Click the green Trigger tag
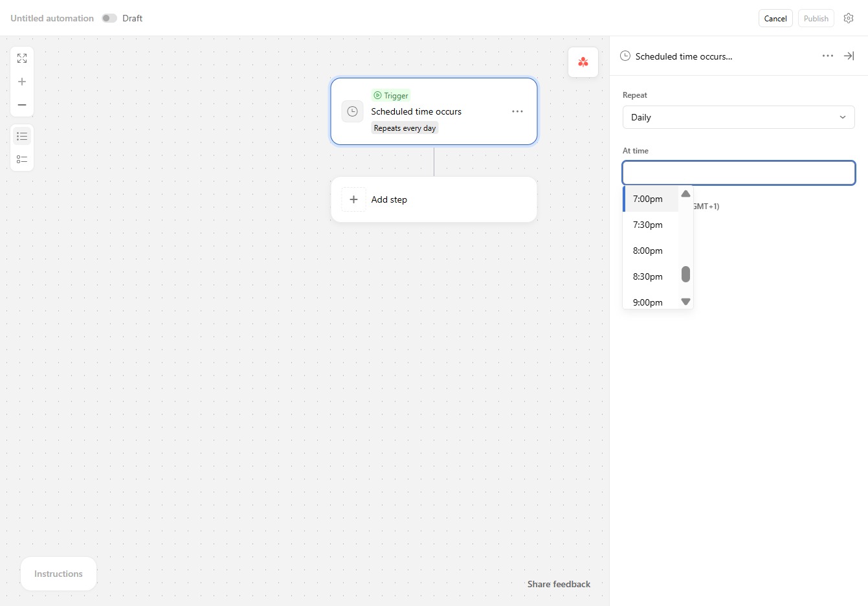 pos(391,95)
